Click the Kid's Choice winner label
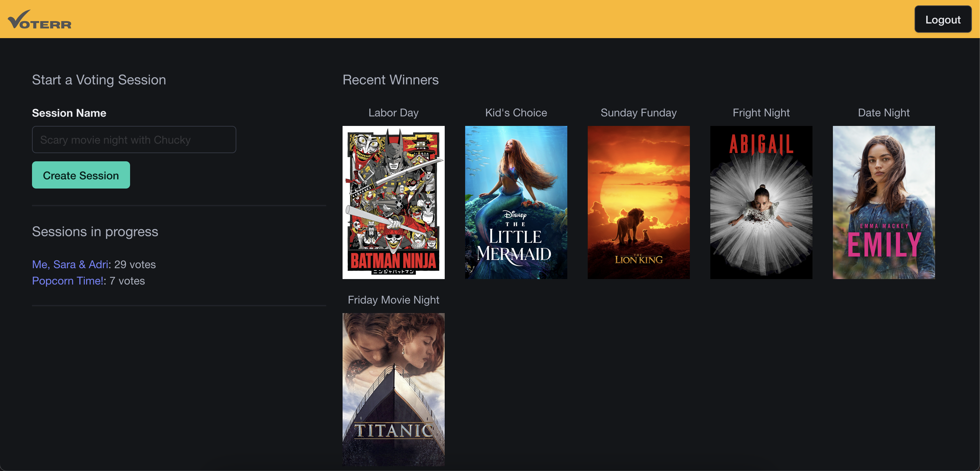Viewport: 980px width, 471px height. click(x=516, y=112)
